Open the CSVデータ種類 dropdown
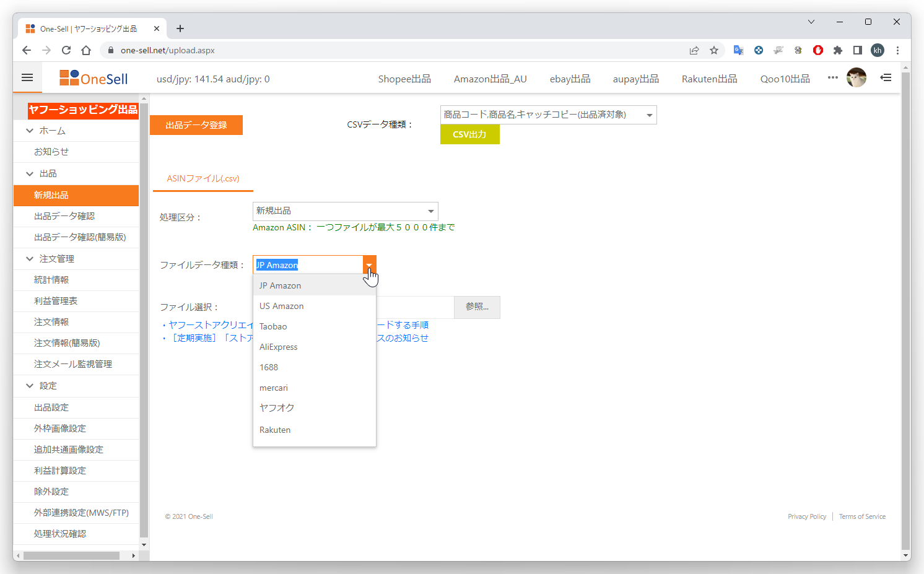The height and width of the screenshot is (574, 924). (547, 115)
